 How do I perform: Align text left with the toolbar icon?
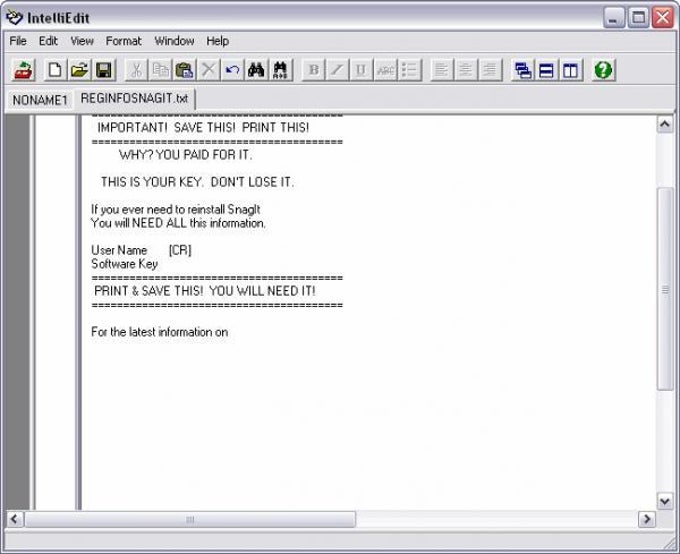tap(442, 70)
